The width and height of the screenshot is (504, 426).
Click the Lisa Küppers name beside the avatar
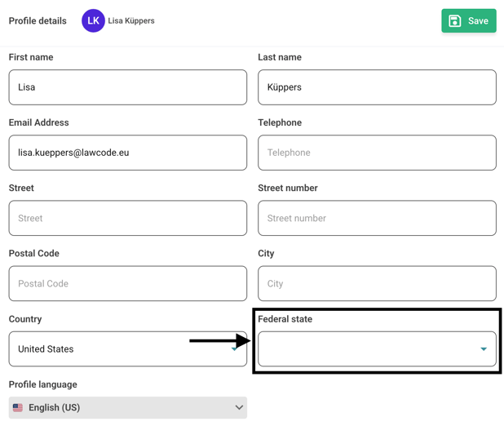[131, 21]
